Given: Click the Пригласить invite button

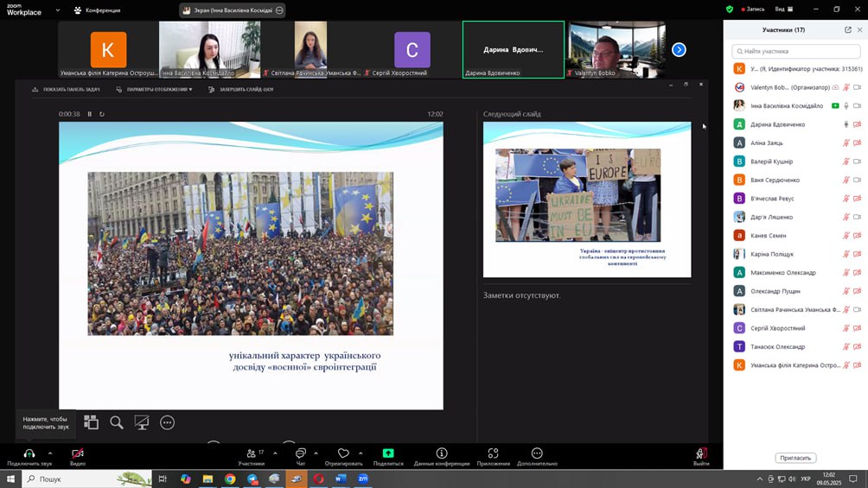Looking at the screenshot, I should pos(795,458).
